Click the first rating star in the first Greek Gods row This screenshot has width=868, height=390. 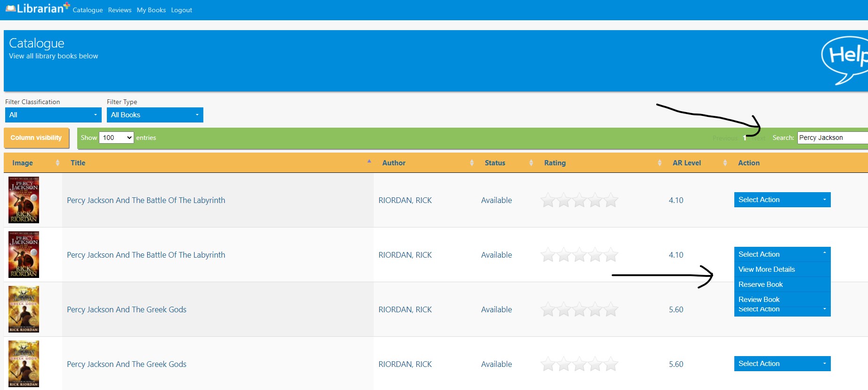pyautogui.click(x=548, y=309)
